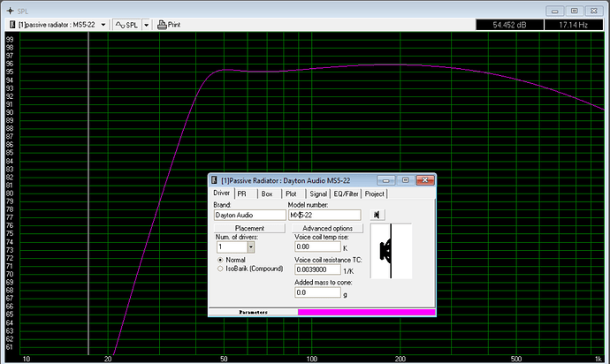This screenshot has width=610, height=364.
Task: Open the SPL graph type dropdown arrow
Action: tap(146, 24)
